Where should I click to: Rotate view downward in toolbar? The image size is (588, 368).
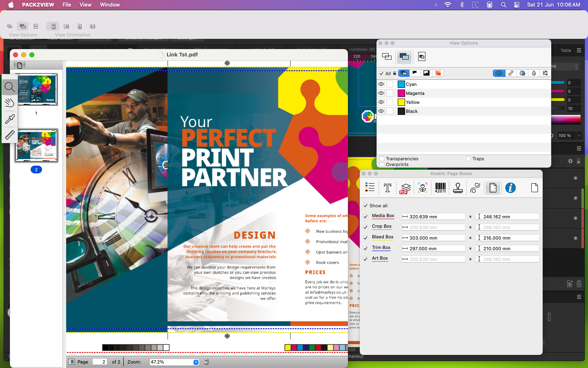click(x=80, y=26)
